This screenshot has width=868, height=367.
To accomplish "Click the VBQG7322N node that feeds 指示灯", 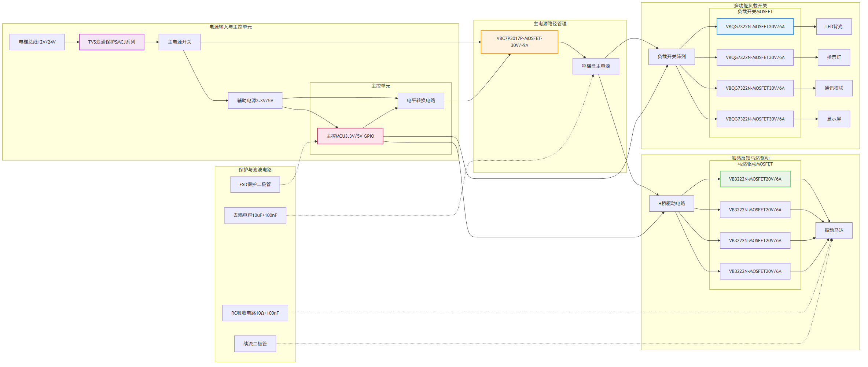I will tap(755, 58).
